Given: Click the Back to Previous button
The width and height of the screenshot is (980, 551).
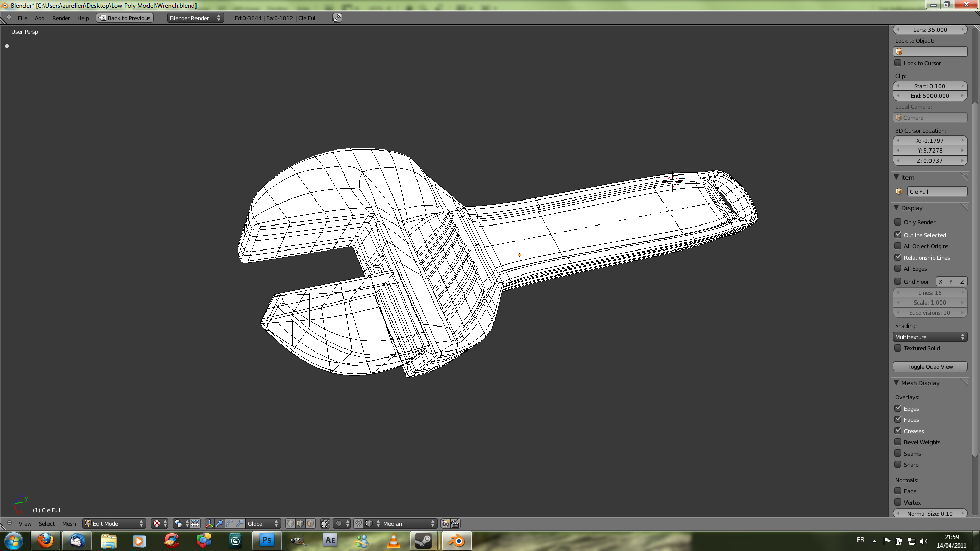Looking at the screenshot, I should (125, 18).
